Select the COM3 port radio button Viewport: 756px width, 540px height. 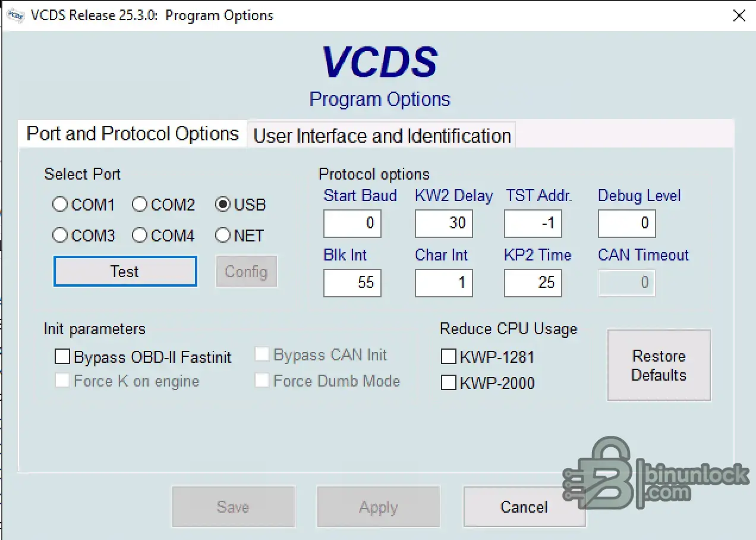59,236
